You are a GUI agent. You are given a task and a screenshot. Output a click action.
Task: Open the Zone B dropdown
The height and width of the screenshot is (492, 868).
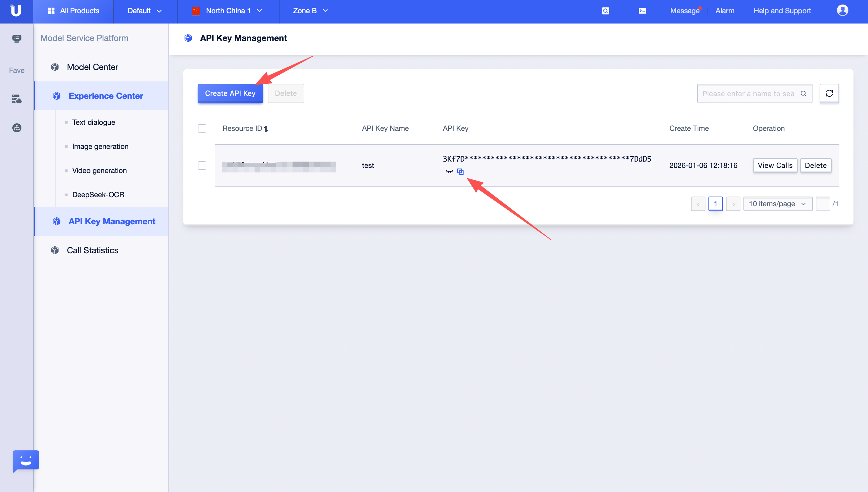[x=310, y=11]
